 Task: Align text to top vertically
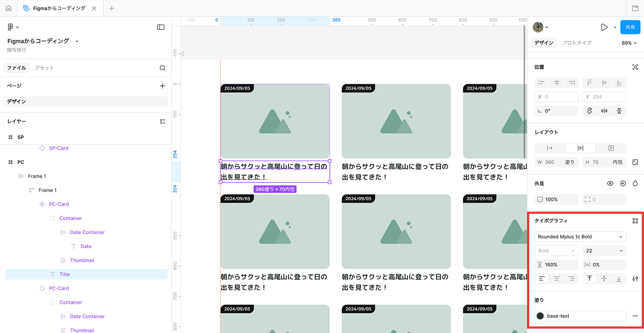(x=589, y=279)
